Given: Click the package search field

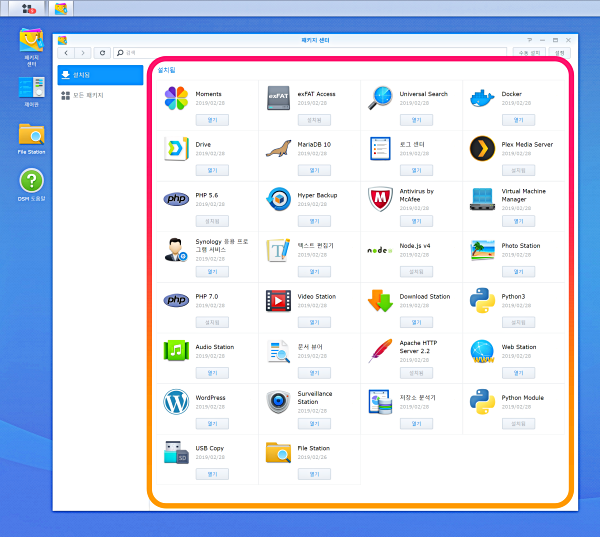Looking at the screenshot, I should tap(310, 53).
